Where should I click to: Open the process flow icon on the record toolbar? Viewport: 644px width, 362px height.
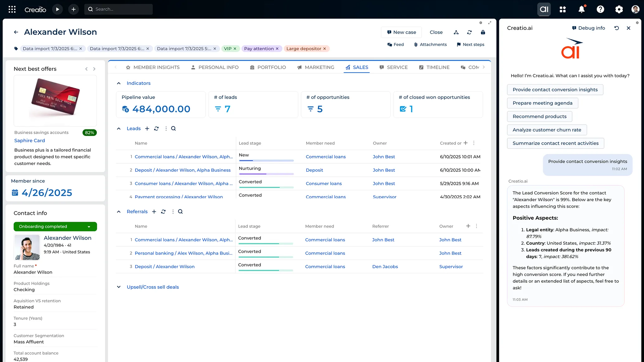456,32
